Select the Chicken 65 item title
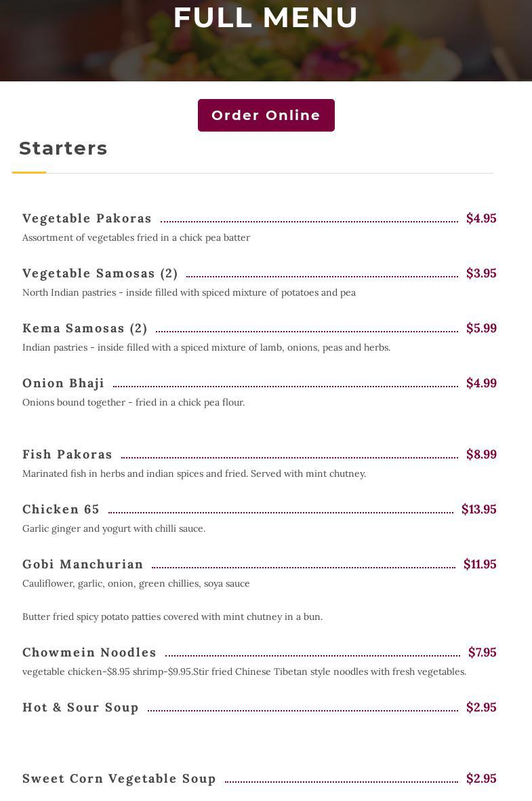 (x=61, y=509)
